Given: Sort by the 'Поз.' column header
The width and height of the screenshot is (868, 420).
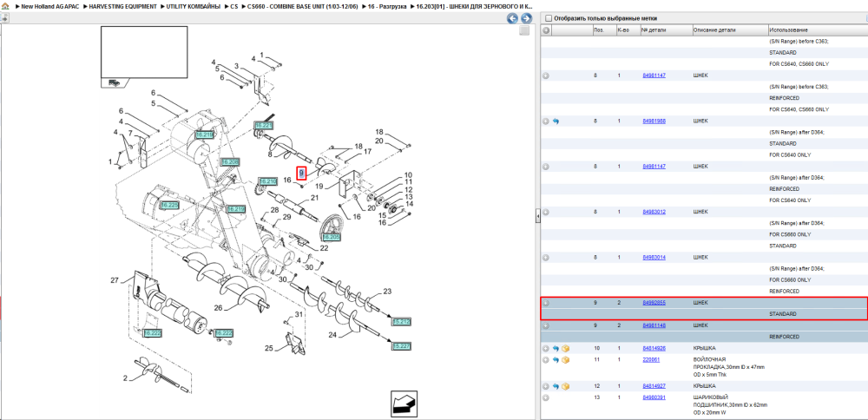Looking at the screenshot, I should click(604, 30).
